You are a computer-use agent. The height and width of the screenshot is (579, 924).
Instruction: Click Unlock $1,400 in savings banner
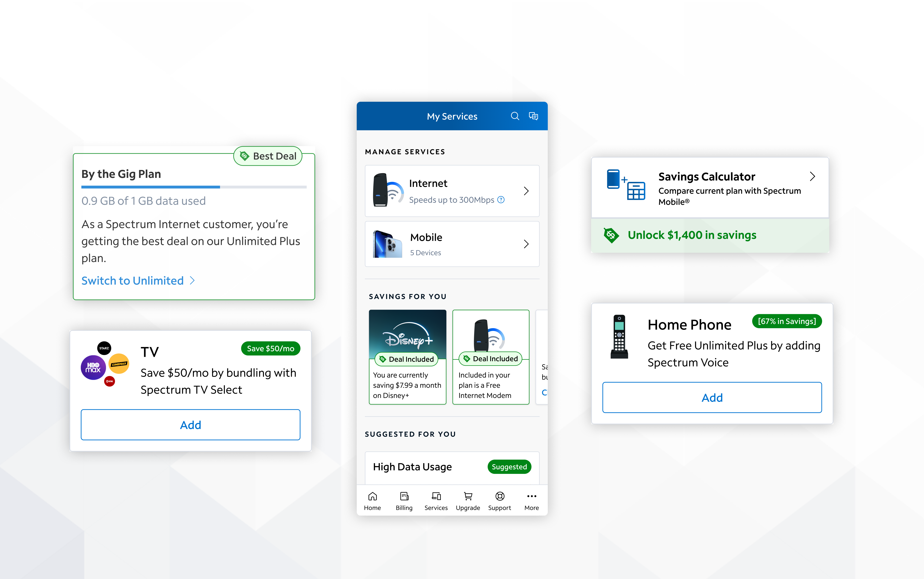pos(710,235)
